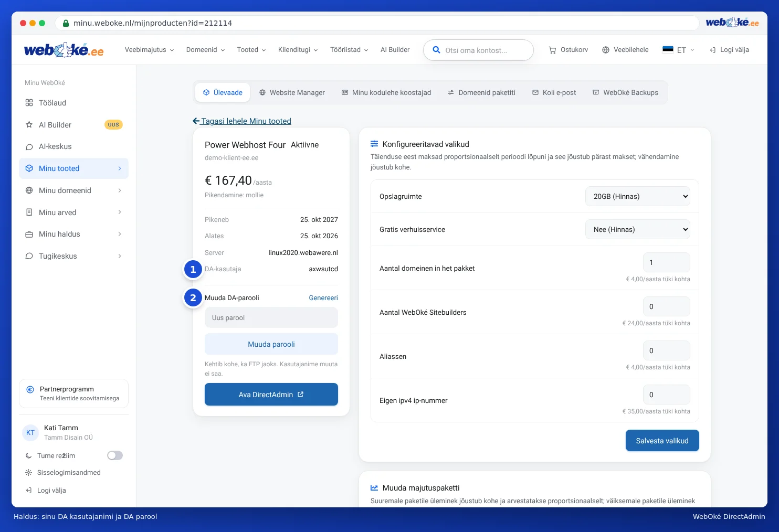Click the Veebilehele globe icon
Viewport: 779px width, 532px height.
(x=606, y=50)
